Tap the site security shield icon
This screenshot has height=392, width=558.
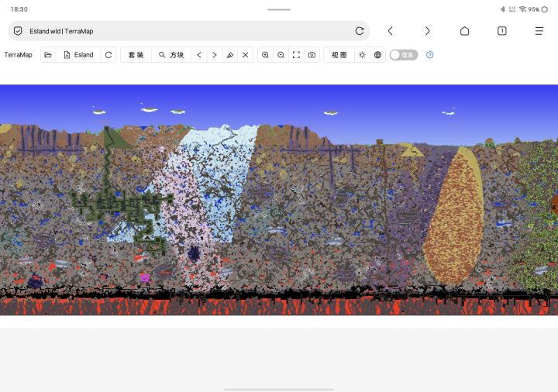pos(18,31)
